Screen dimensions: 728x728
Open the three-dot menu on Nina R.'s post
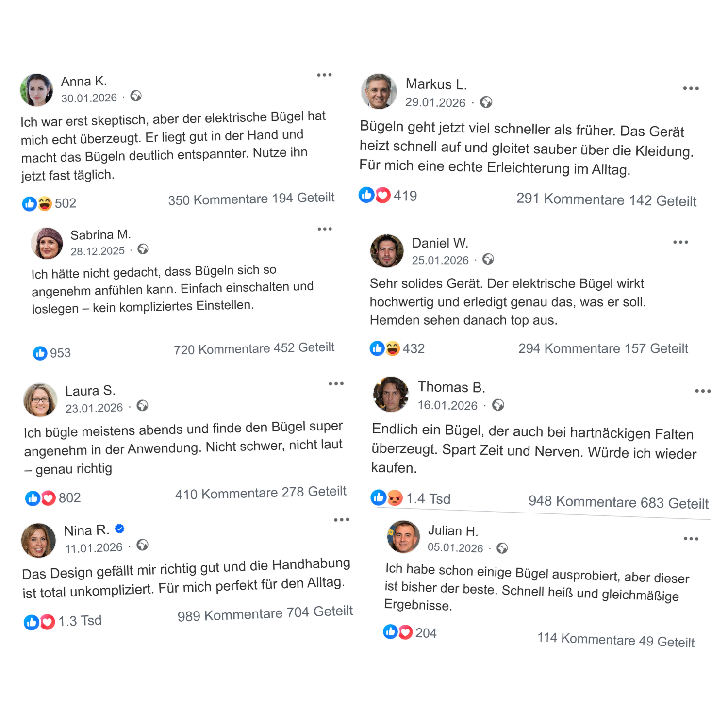(x=341, y=520)
